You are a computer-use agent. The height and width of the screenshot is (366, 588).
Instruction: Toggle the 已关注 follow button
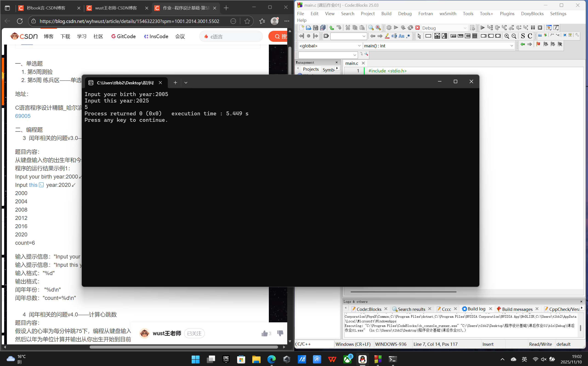[x=194, y=333]
